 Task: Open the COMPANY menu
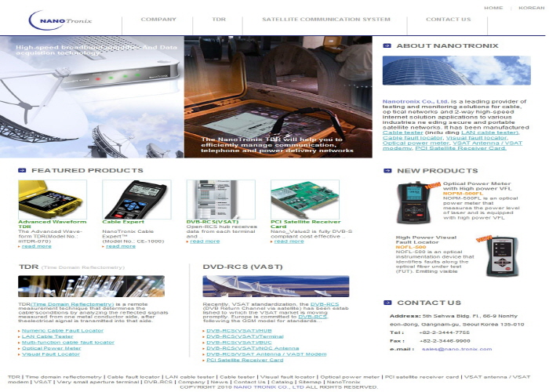point(158,20)
